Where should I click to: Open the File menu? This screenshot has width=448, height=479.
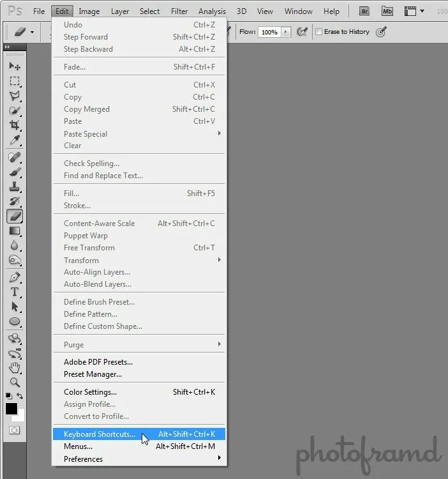(39, 11)
